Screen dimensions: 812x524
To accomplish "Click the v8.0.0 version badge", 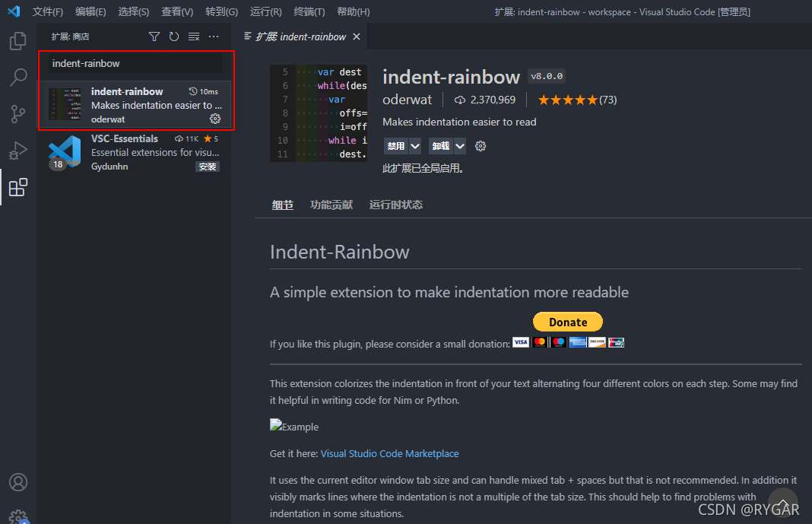I will 547,76.
